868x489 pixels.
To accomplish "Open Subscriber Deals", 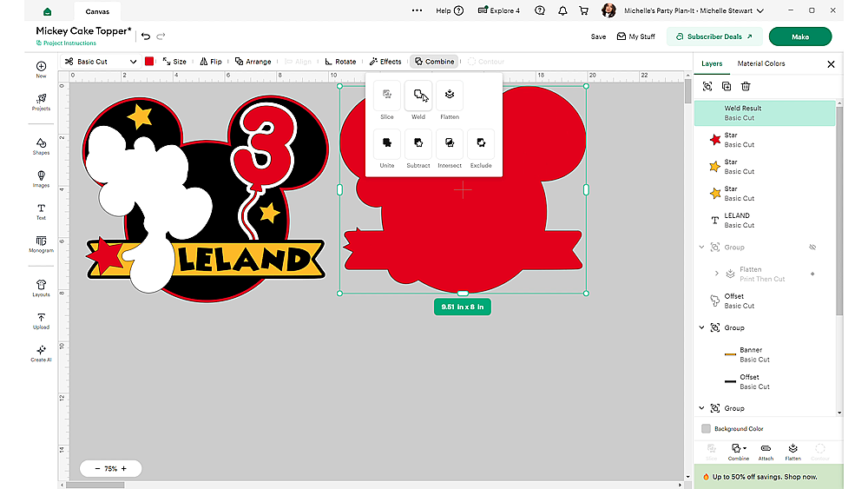I will coord(714,36).
